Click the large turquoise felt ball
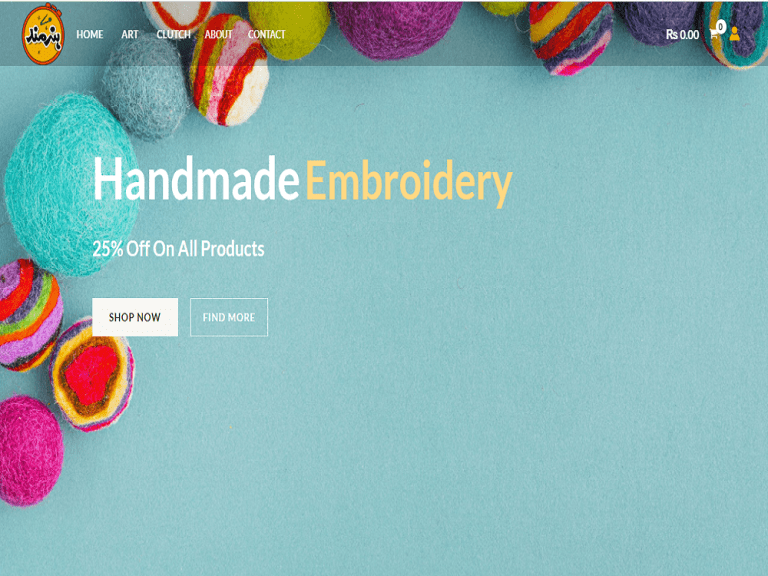The width and height of the screenshot is (768, 576). 72,185
